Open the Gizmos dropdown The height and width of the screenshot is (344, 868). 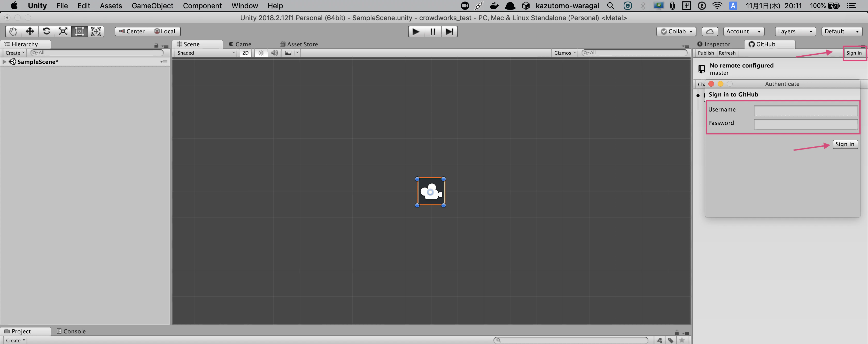coord(565,53)
